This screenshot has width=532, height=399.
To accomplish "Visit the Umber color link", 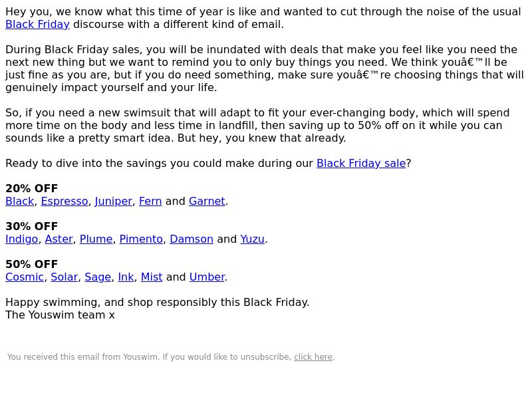I will point(207,277).
